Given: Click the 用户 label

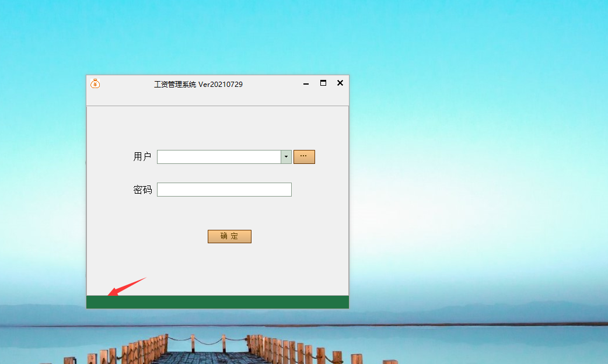Looking at the screenshot, I should pyautogui.click(x=142, y=156).
